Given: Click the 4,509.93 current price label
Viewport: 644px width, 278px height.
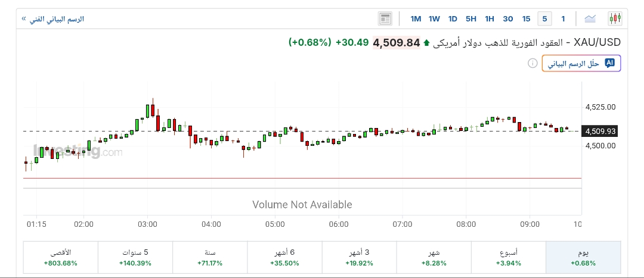Looking at the screenshot, I should click(x=600, y=132).
